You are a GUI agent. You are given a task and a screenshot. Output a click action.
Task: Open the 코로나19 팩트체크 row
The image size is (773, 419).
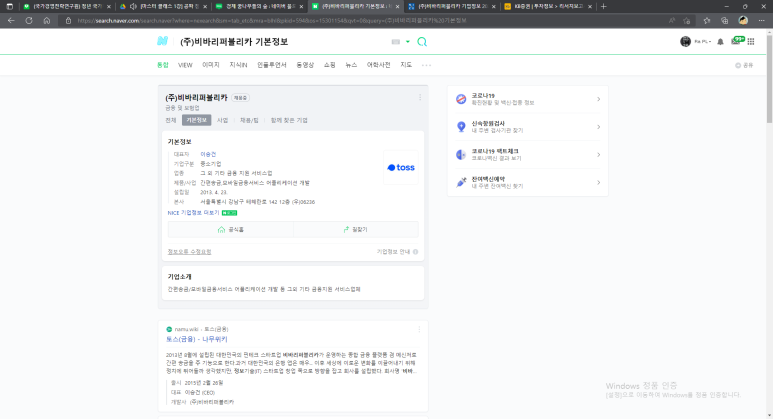(x=527, y=154)
